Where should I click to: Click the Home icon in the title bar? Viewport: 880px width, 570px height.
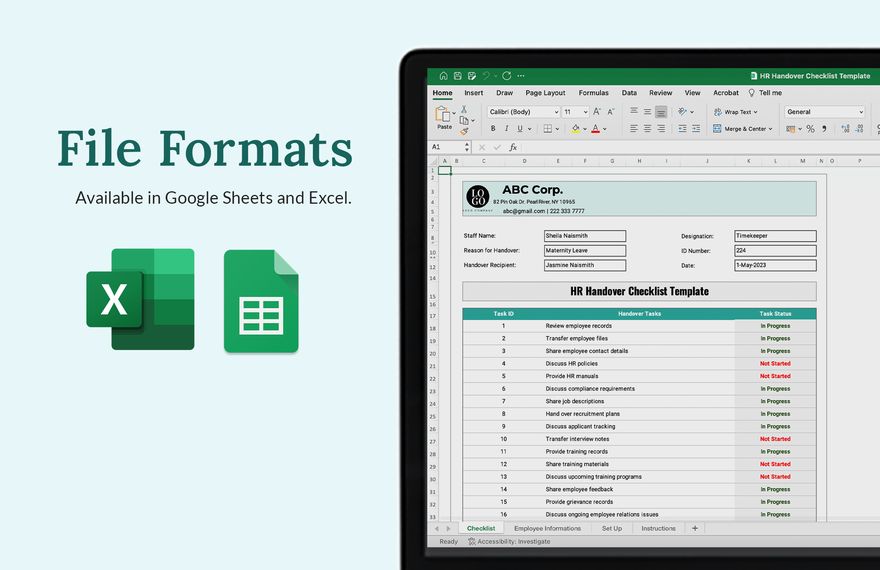(443, 76)
